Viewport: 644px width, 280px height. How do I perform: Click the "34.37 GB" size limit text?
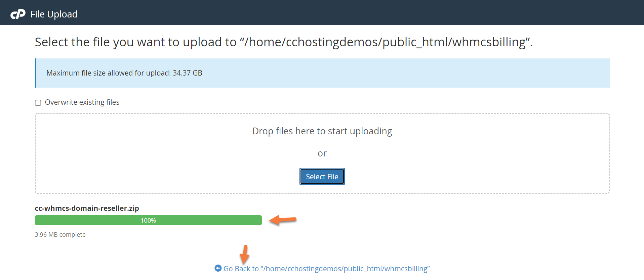pos(187,73)
